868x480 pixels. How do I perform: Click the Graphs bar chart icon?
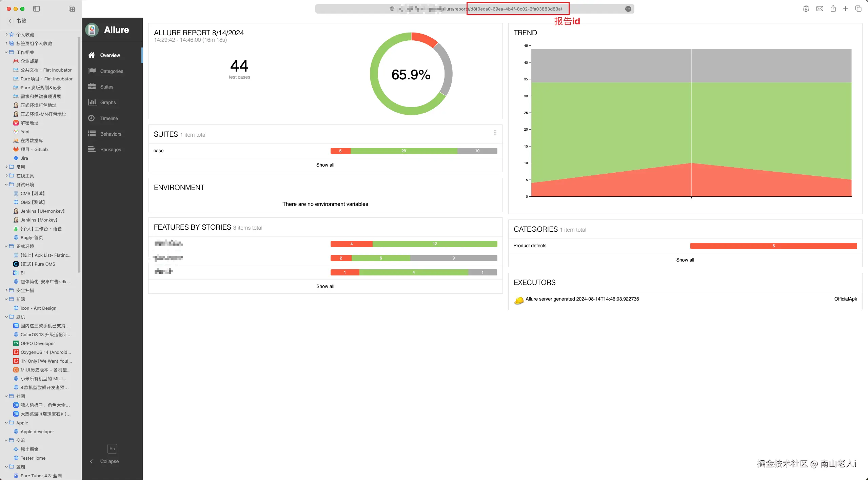coord(92,102)
